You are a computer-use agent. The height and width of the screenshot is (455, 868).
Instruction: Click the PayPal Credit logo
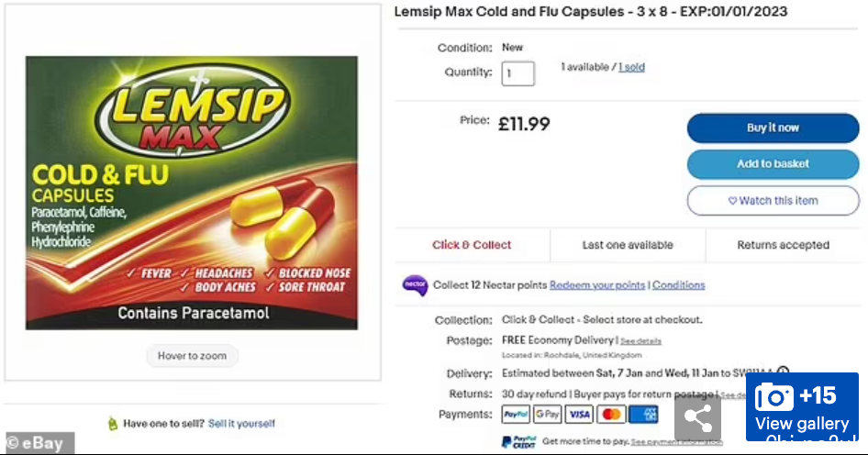click(518, 442)
